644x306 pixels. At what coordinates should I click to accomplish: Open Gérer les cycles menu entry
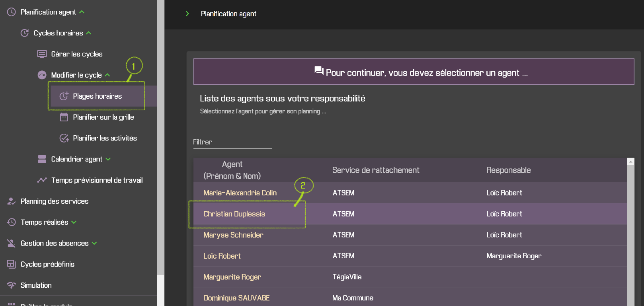[77, 54]
